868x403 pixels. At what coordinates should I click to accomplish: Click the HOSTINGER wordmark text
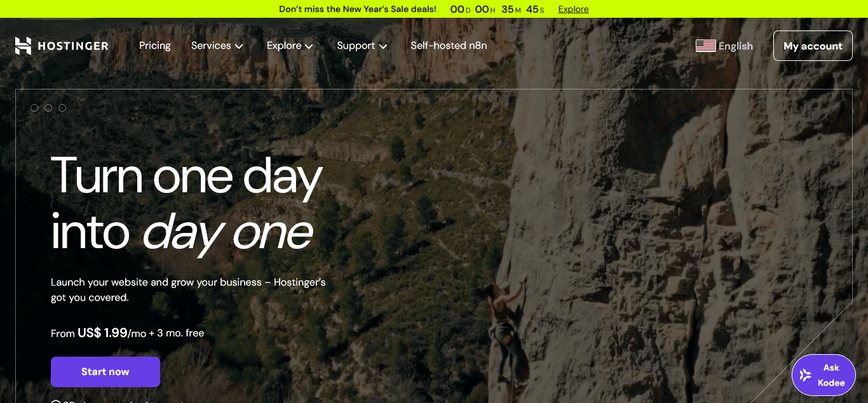tap(73, 46)
